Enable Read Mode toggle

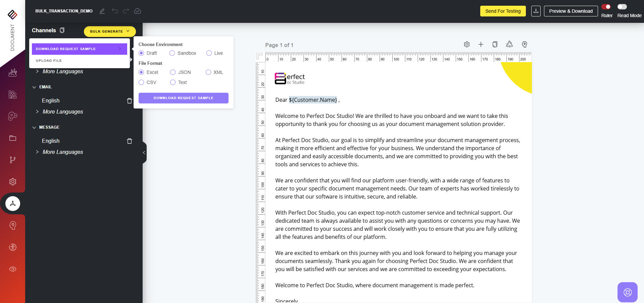point(622,7)
